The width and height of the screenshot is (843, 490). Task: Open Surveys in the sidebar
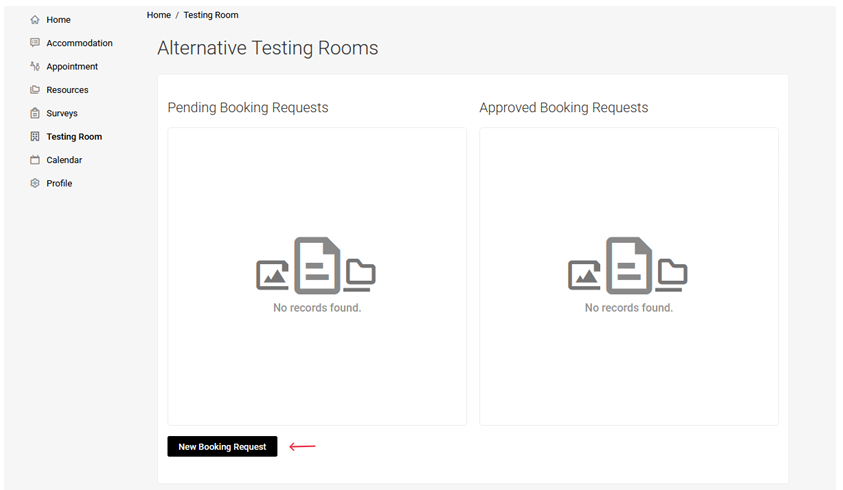pos(62,113)
